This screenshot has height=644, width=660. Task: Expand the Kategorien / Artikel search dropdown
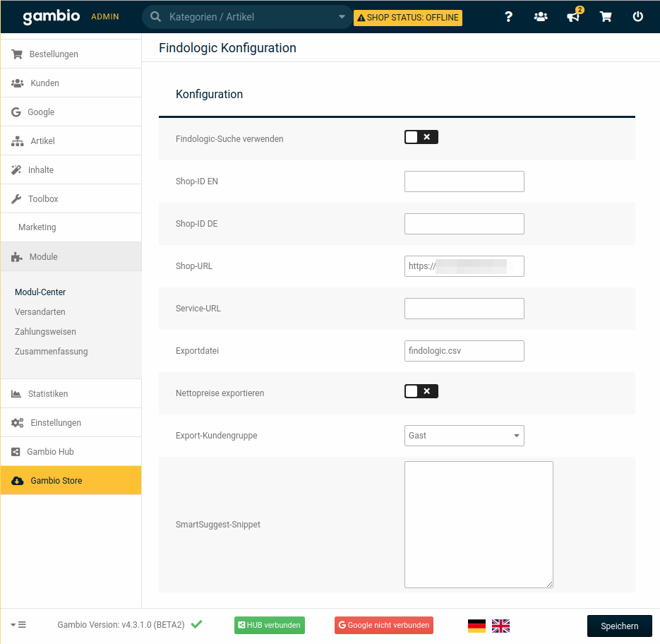(x=342, y=17)
